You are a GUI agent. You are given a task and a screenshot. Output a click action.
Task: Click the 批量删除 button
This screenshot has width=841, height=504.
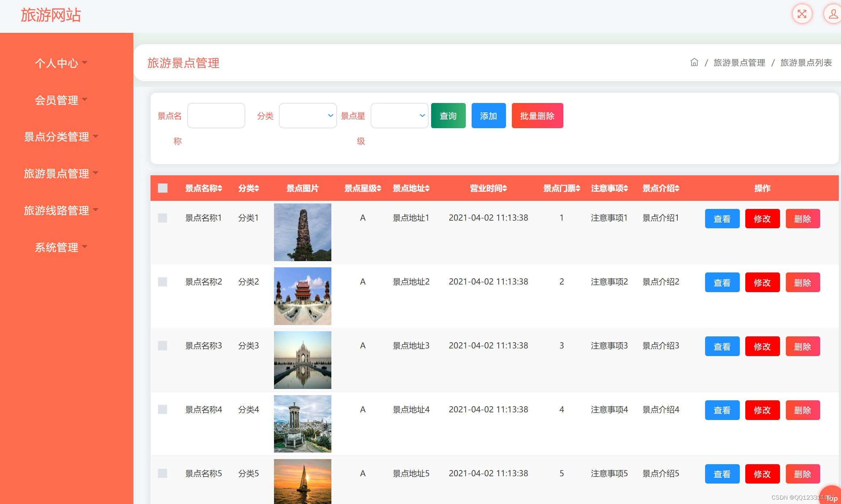pyautogui.click(x=537, y=115)
